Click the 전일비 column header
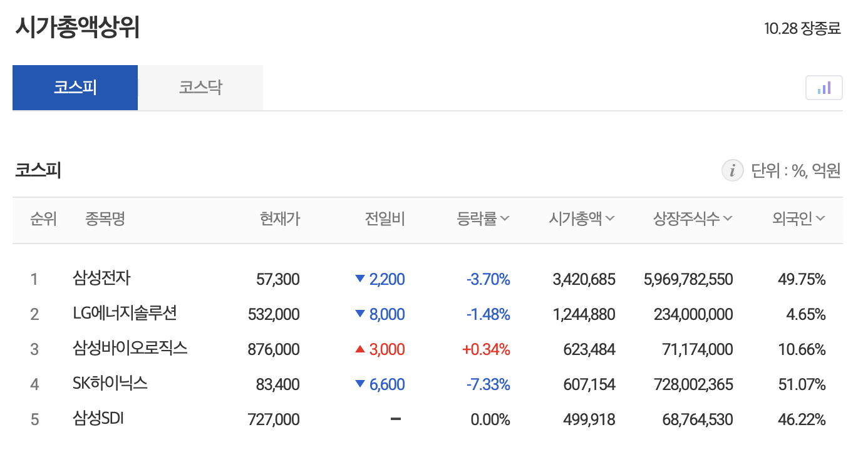The height and width of the screenshot is (452, 868). coord(385,218)
